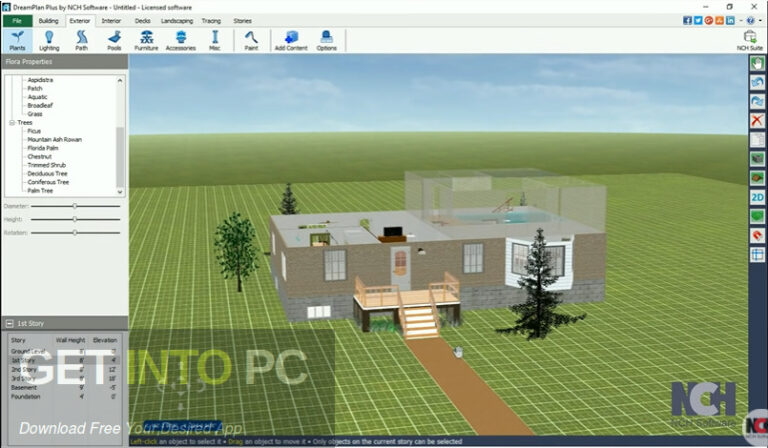Switch to the Decks tab

142,21
